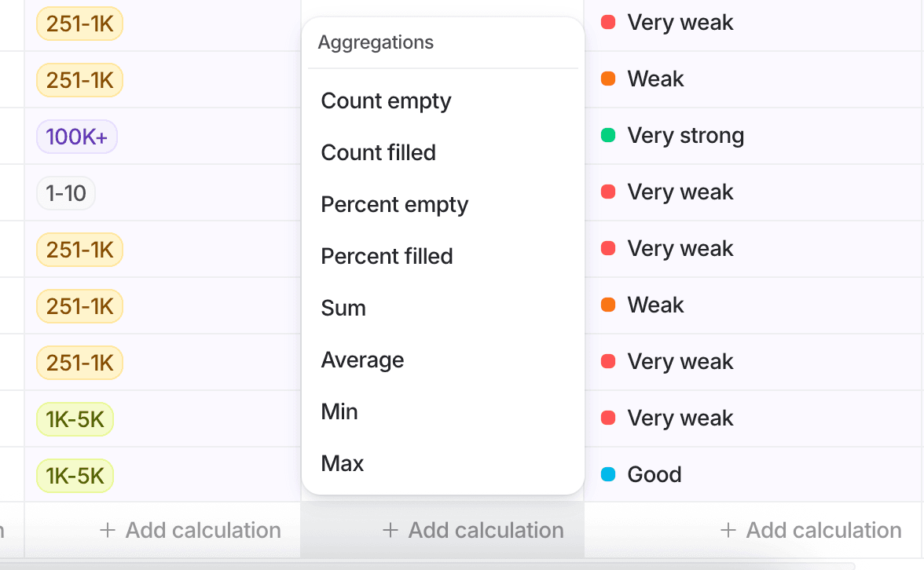Screen dimensions: 924x570
Task: Select the "Count empty" aggregation option
Action: coord(386,100)
